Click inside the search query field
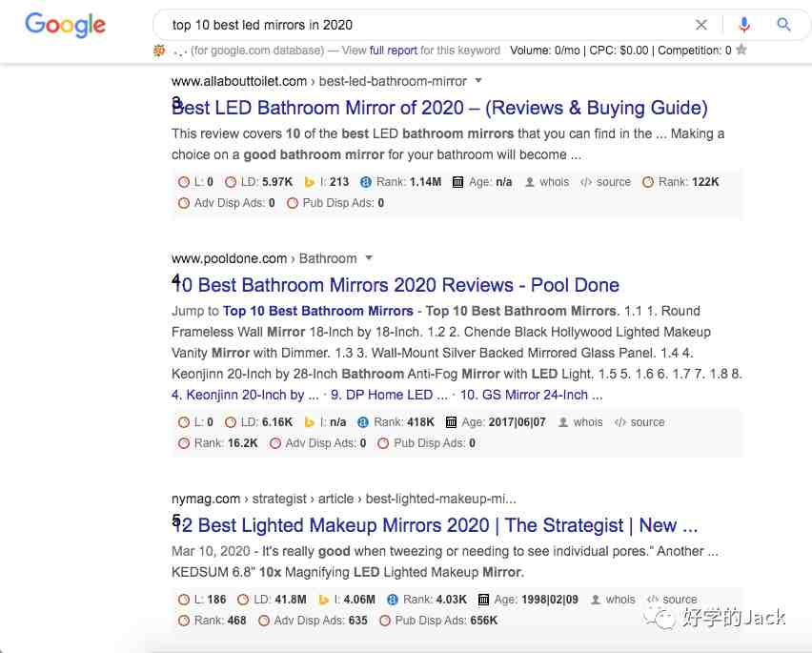Viewport: 812px width, 653px height. (x=425, y=25)
